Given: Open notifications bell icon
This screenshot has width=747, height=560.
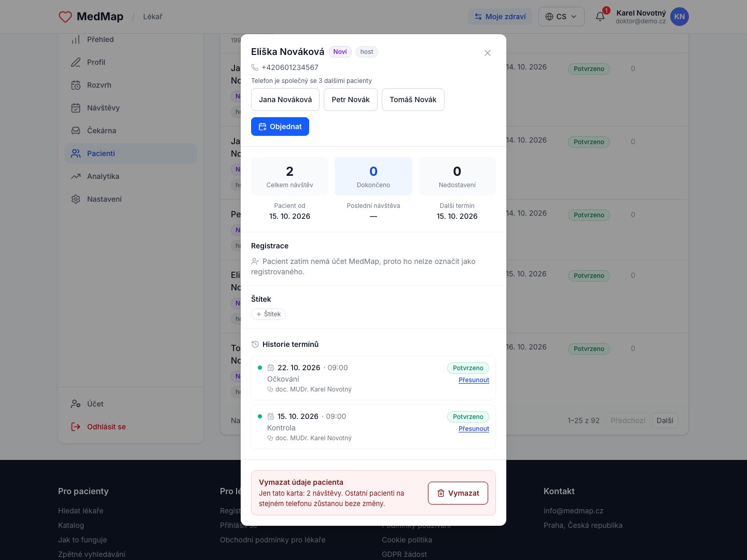Looking at the screenshot, I should pos(600,17).
